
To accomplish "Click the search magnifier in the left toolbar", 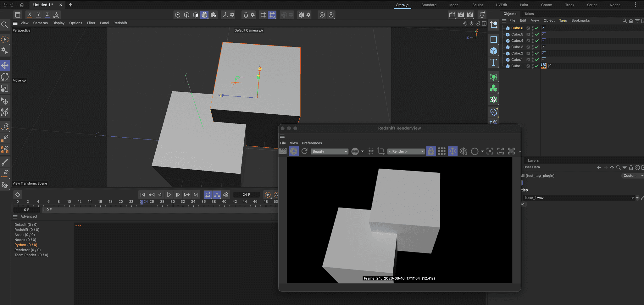I will point(5,25).
